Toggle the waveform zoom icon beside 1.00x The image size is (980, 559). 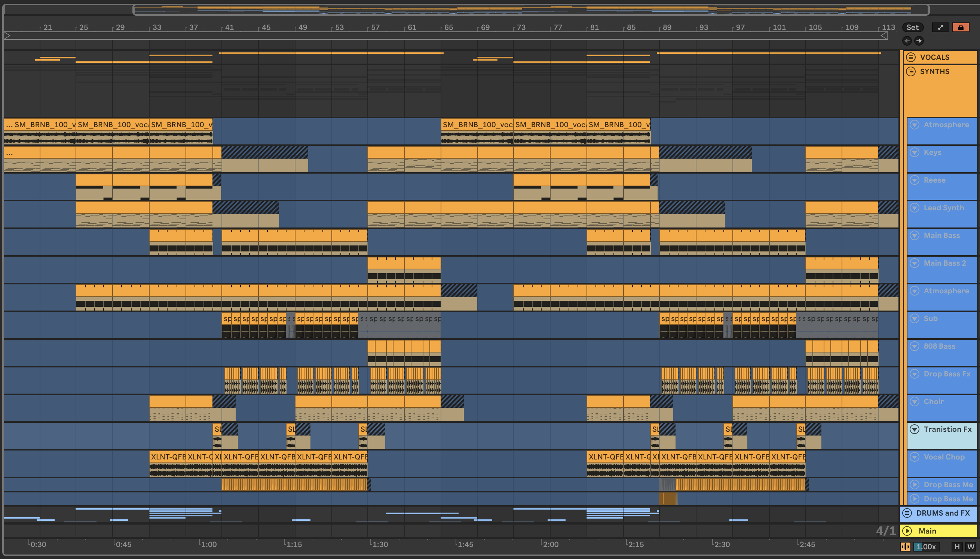click(x=905, y=546)
